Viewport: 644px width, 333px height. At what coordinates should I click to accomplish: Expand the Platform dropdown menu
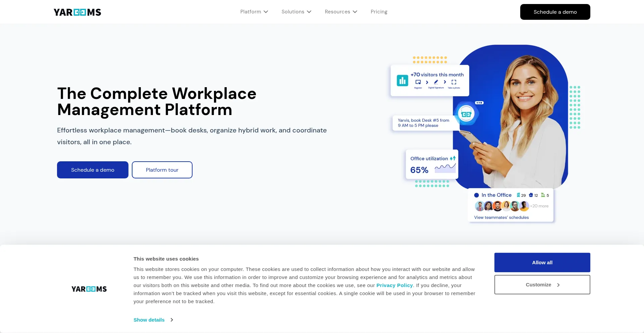(254, 12)
